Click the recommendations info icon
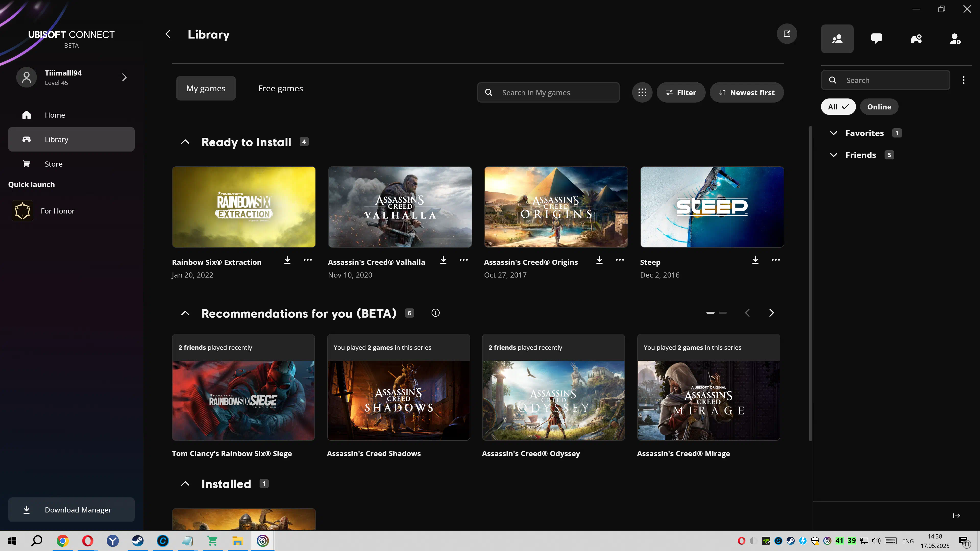Image resolution: width=980 pixels, height=551 pixels. [436, 312]
